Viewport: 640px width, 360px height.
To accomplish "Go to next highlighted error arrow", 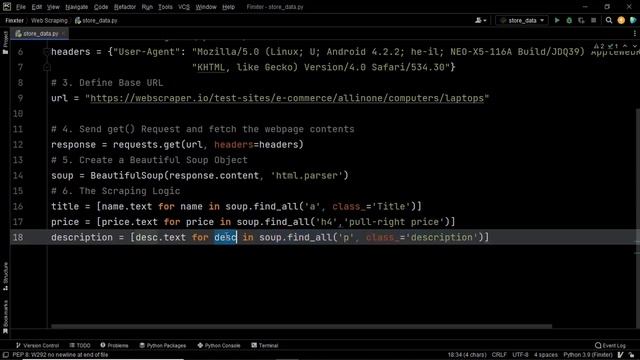I will click(x=635, y=46).
